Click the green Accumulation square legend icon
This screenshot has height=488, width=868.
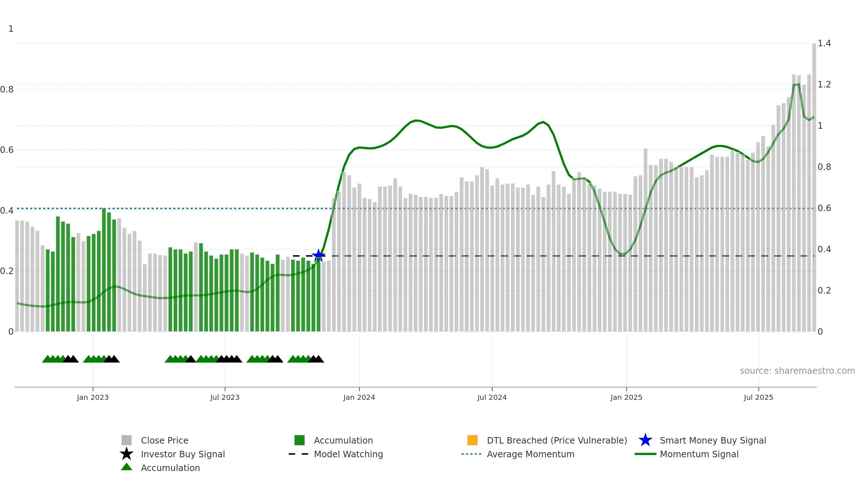299,440
